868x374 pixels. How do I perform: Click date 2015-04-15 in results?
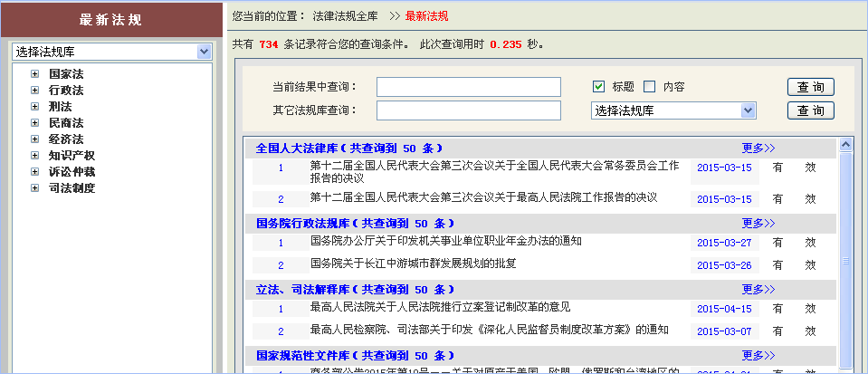pyautogui.click(x=724, y=309)
